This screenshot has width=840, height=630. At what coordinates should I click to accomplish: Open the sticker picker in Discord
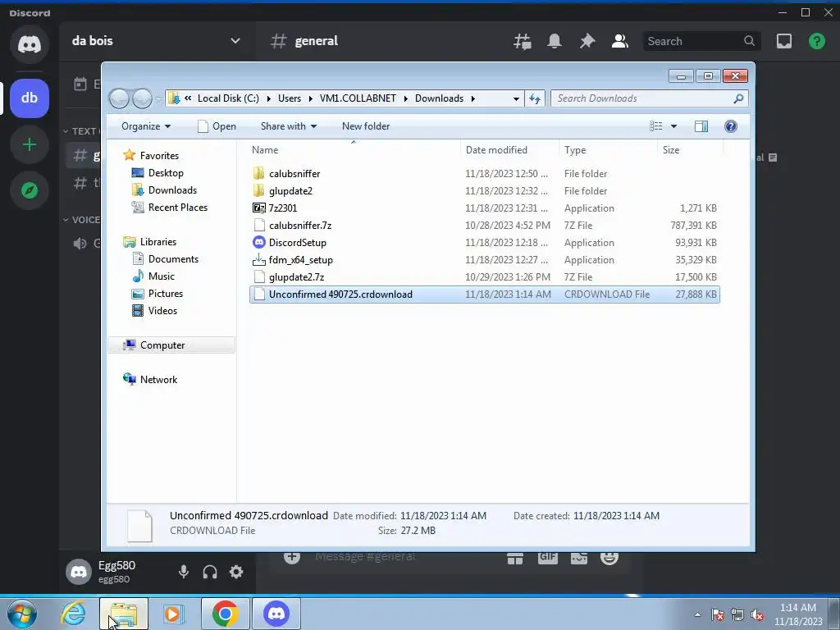pos(578,558)
